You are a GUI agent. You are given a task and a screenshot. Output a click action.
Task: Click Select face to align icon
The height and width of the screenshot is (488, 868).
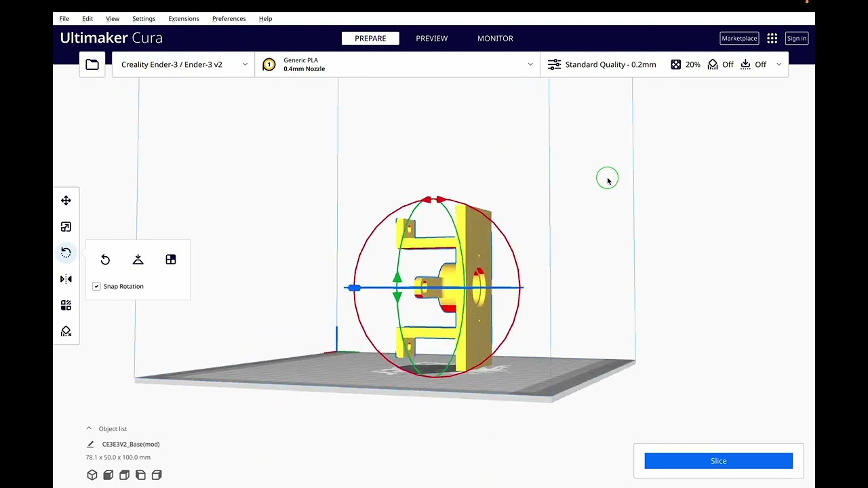point(171,260)
